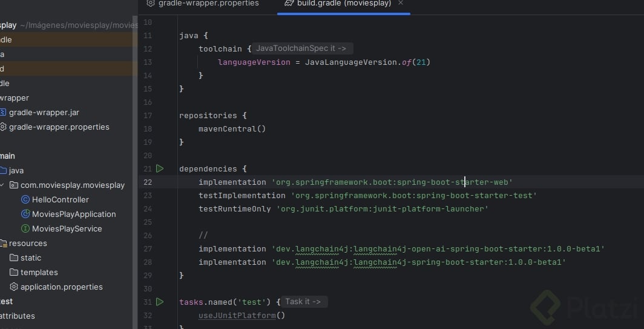Screen dimensions: 644x329
Task: Switch to the gradle-wrapper.properties tab
Action: tap(203, 4)
